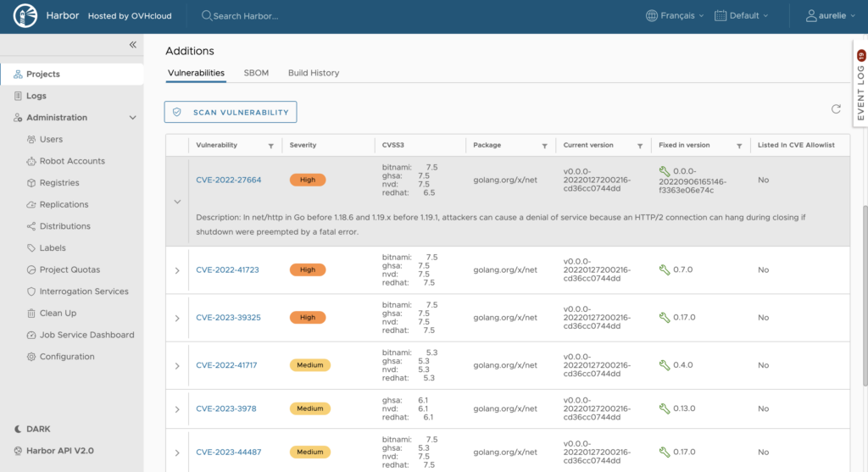Click the Scan Vulnerability button
The width and height of the screenshot is (868, 472).
(231, 112)
